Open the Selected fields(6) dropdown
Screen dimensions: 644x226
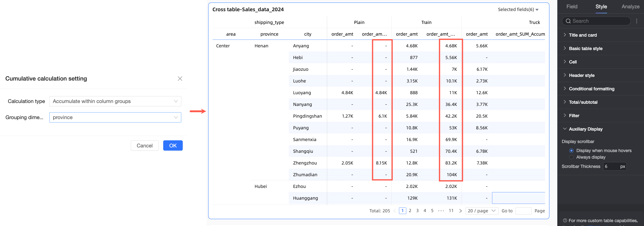(x=518, y=10)
